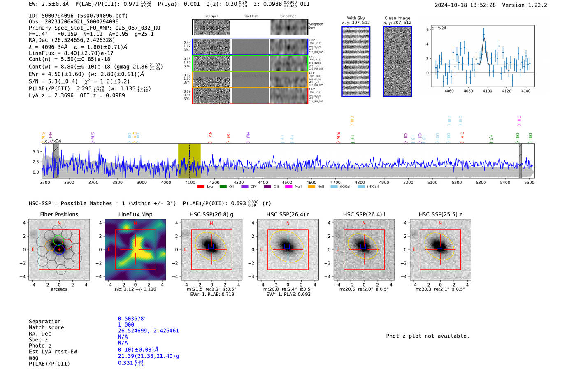
Task: Click the blue P(LAE)/P(OII) 0.331 value
Action: pyautogui.click(x=131, y=363)
